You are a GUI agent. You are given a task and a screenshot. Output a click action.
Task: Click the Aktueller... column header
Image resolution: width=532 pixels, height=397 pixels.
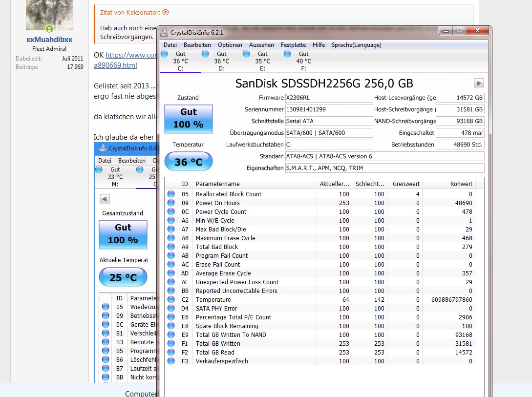[334, 184]
